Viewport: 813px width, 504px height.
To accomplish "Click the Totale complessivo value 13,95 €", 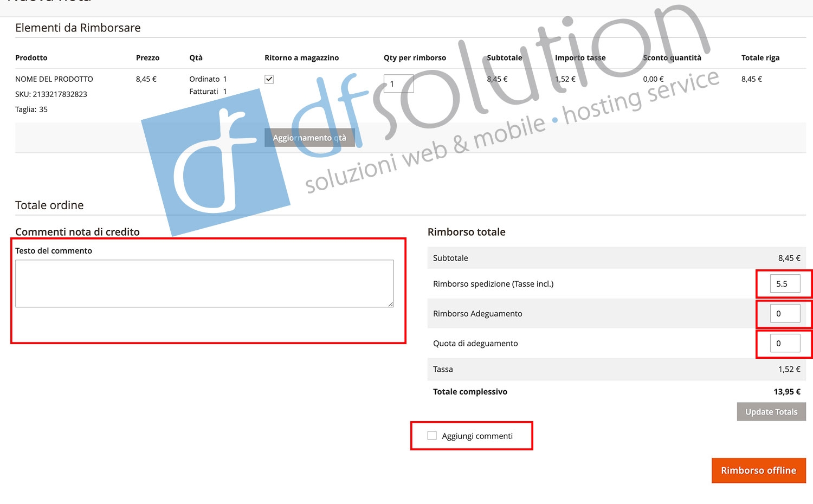I will point(787,391).
